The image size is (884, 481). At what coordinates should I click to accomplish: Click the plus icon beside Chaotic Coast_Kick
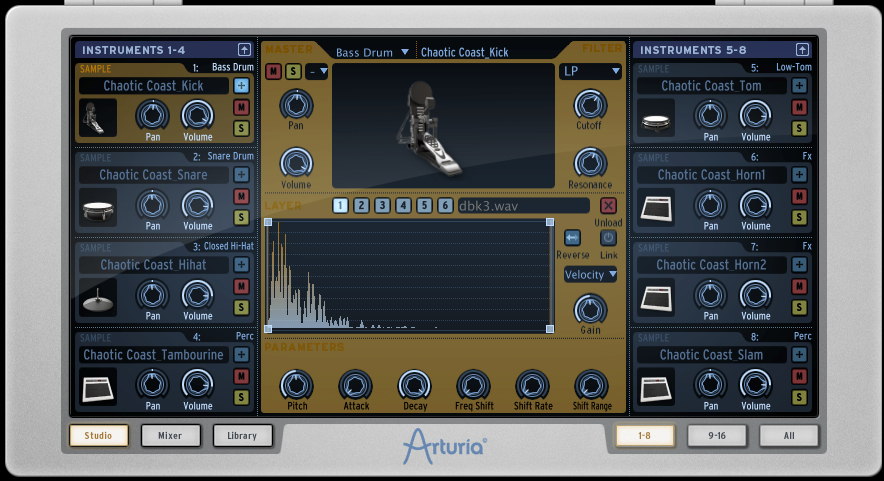click(x=241, y=86)
